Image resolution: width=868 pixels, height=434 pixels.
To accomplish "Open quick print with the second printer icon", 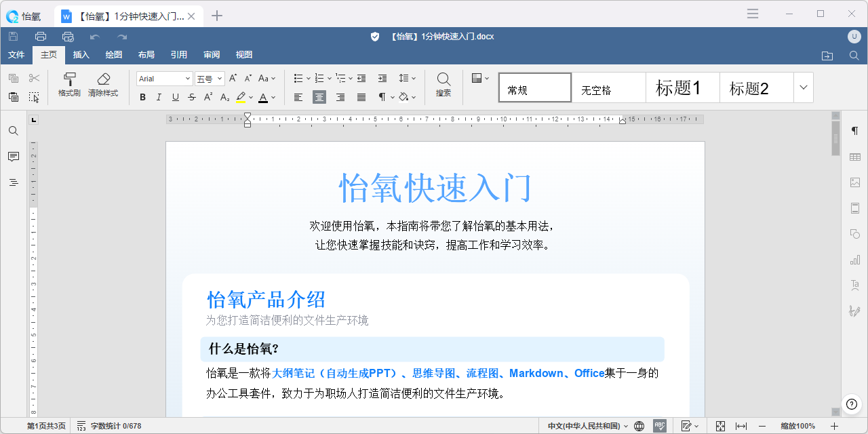I will pos(68,36).
